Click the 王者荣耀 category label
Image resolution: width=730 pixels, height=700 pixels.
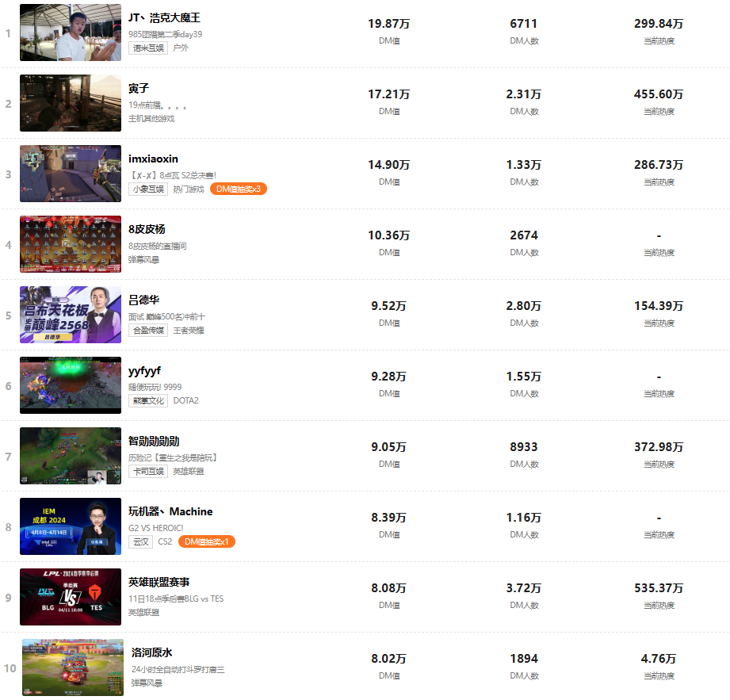click(189, 331)
